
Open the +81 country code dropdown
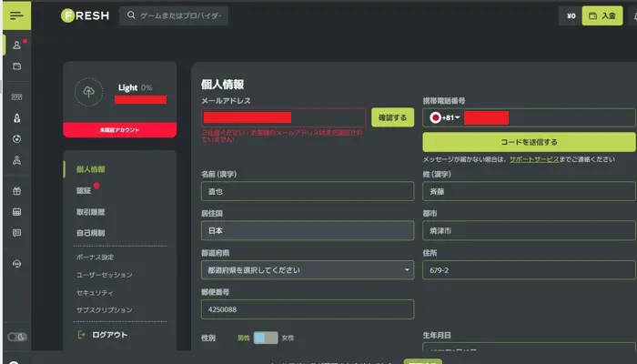coord(450,117)
